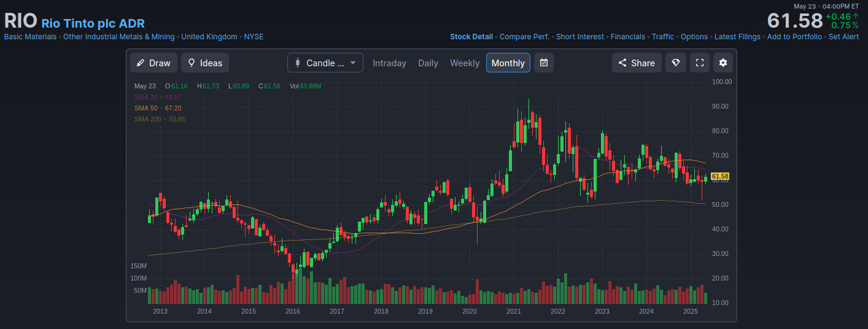Image resolution: width=868 pixels, height=329 pixels.
Task: Open chart settings gear
Action: 723,63
